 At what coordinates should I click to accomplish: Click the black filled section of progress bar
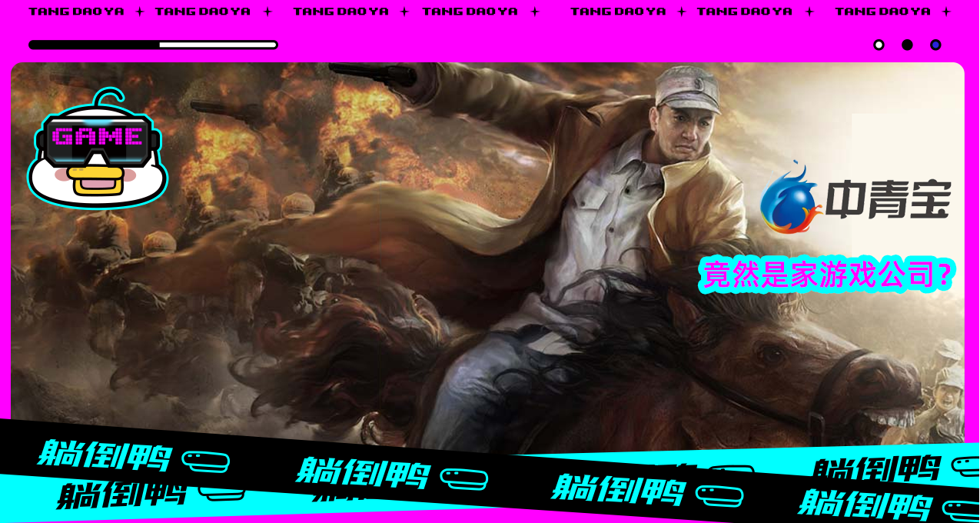pos(94,45)
